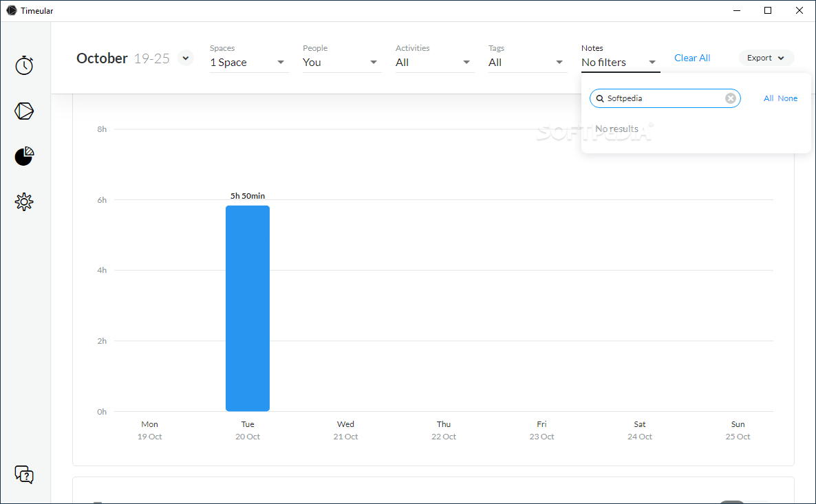The width and height of the screenshot is (816, 504).
Task: Select None in notes filter
Action: [x=787, y=98]
